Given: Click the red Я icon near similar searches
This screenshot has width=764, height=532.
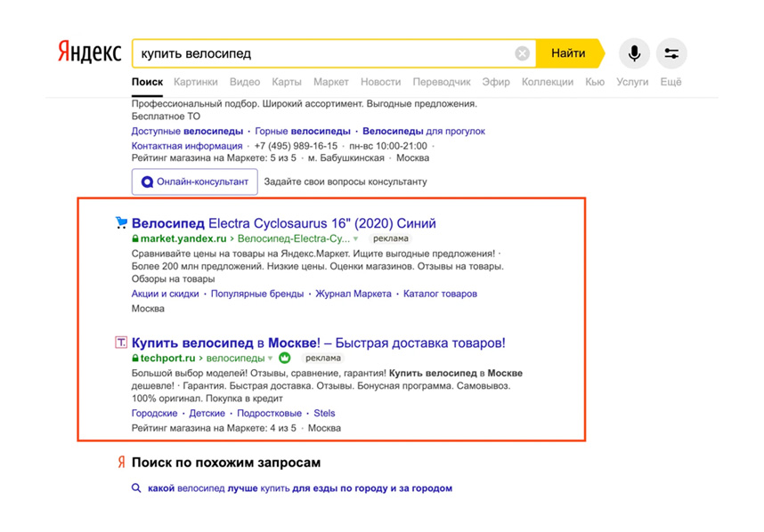Looking at the screenshot, I should point(121,462).
